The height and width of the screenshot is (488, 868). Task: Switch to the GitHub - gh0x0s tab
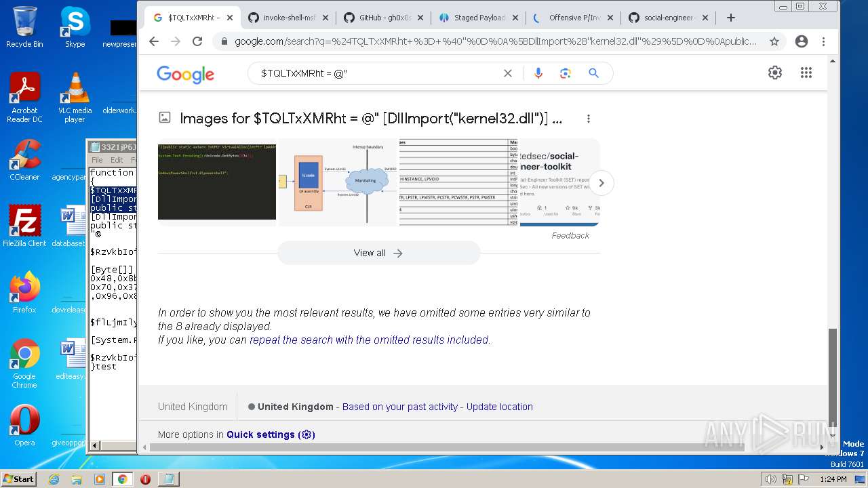click(384, 18)
